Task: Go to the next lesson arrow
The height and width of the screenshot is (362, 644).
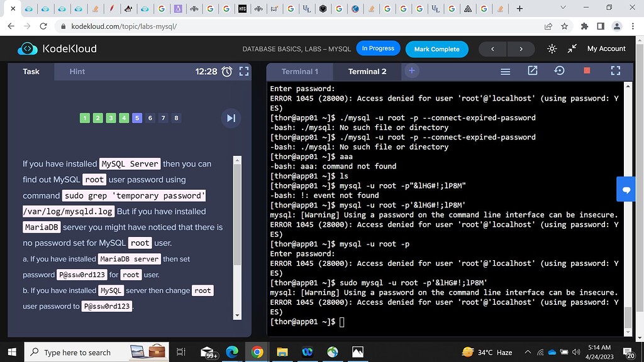Action: point(521,49)
